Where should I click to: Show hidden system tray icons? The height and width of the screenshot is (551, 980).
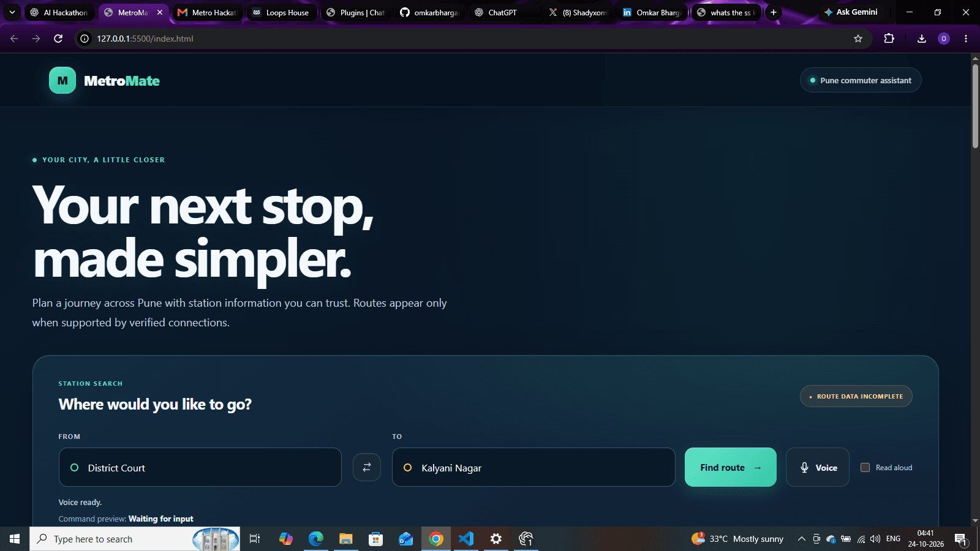(801, 539)
